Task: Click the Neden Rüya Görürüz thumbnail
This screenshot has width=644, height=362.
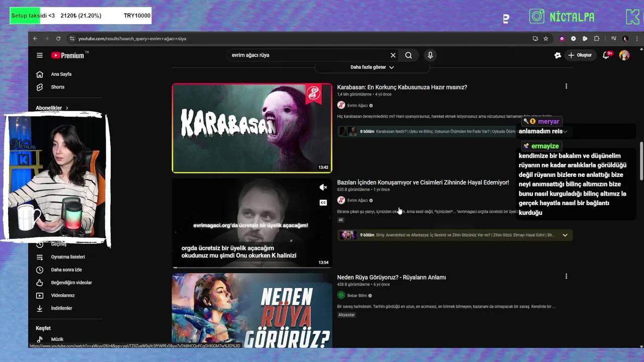Action: tap(252, 311)
